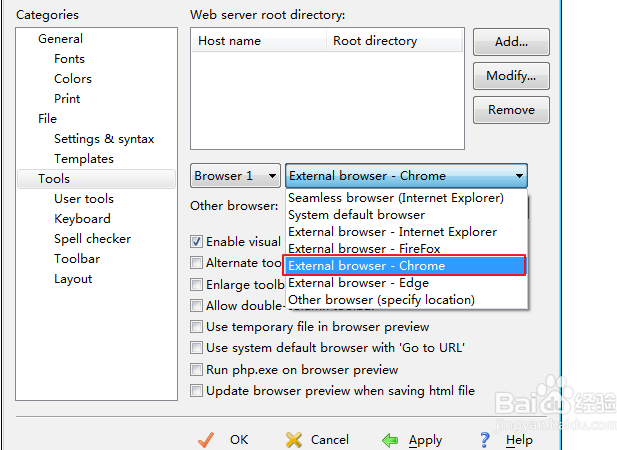Click the blue Help question mark icon
Image resolution: width=617 pixels, height=450 pixels.
click(485, 440)
